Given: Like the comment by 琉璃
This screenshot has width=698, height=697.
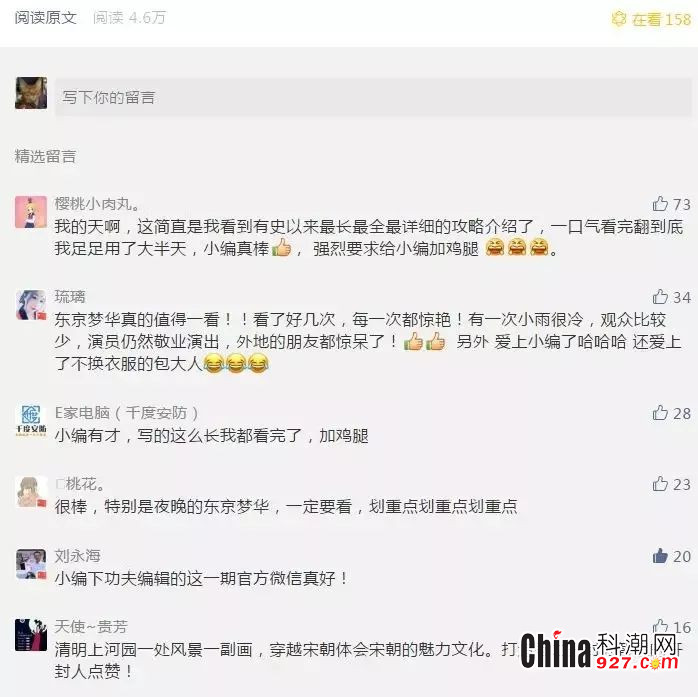Looking at the screenshot, I should click(660, 296).
